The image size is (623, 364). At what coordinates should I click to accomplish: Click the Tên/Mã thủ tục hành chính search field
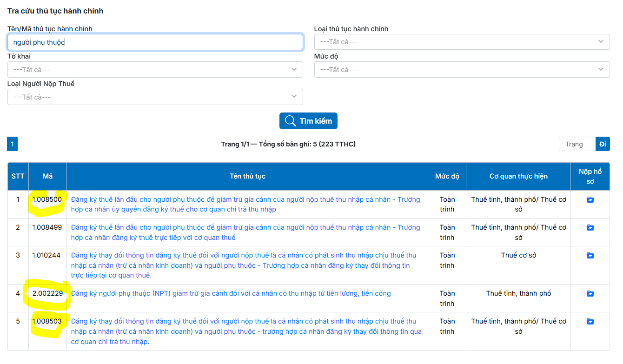point(155,42)
